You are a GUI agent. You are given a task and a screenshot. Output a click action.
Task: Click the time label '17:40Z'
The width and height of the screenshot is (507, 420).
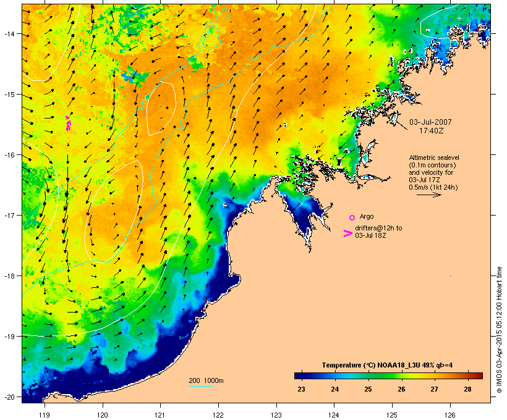click(x=432, y=131)
